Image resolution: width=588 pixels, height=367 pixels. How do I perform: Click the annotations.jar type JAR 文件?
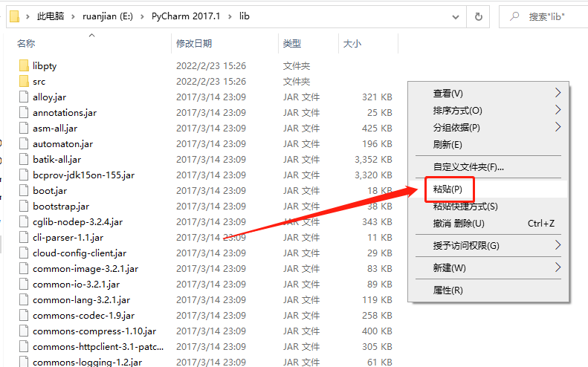click(x=302, y=113)
